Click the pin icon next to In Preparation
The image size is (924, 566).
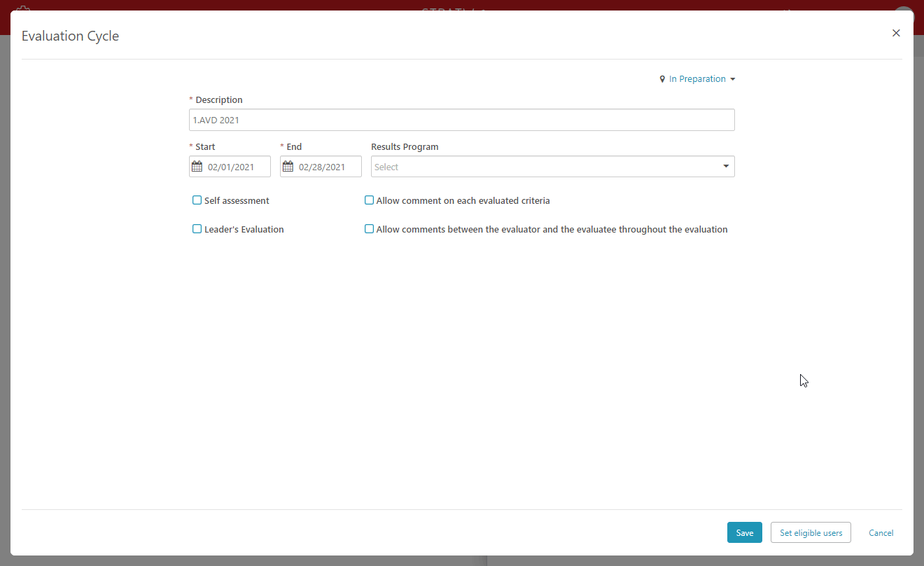coord(662,79)
